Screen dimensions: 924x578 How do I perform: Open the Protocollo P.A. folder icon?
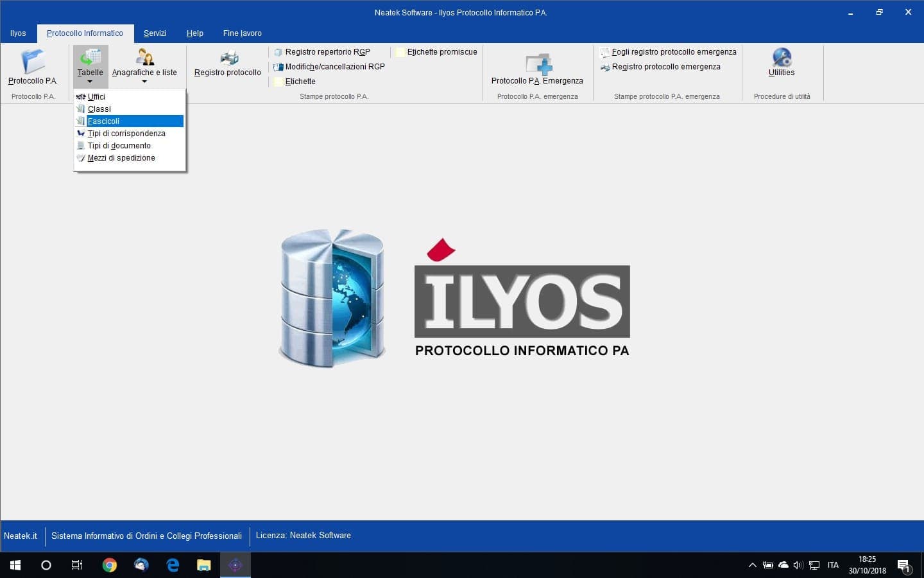point(33,62)
